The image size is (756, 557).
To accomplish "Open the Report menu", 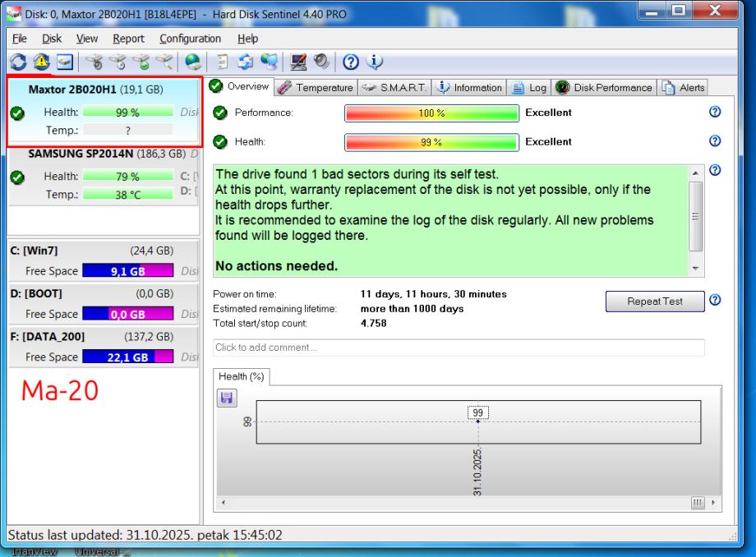I will (128, 39).
